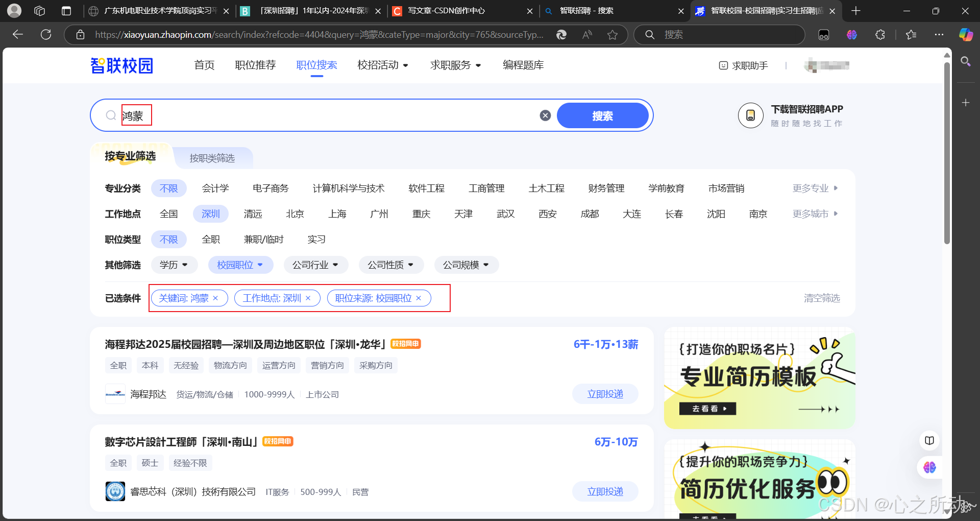Expand the 学历 dropdown
Viewport: 980px width, 521px height.
[x=174, y=265]
